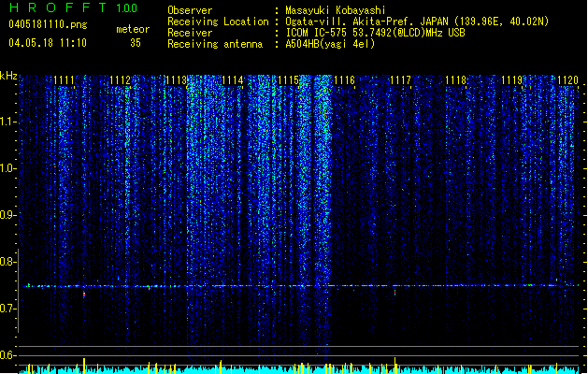Click the 1115 time marker

(x=288, y=80)
